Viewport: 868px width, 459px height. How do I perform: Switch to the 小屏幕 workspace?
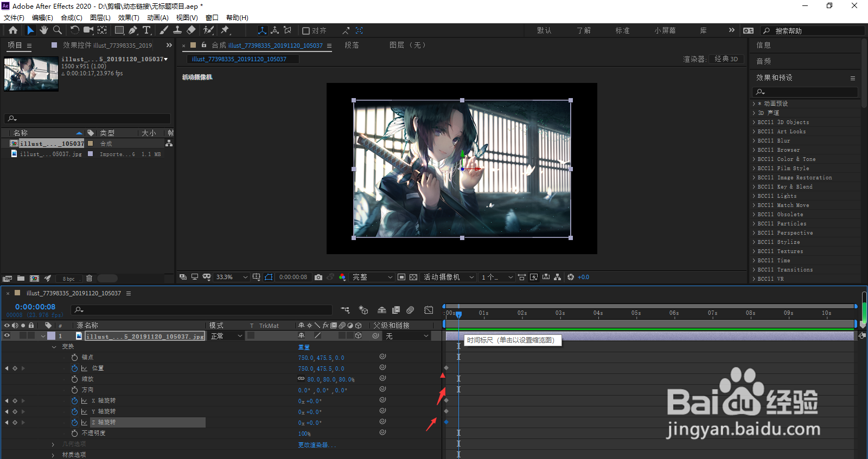pyautogui.click(x=665, y=30)
